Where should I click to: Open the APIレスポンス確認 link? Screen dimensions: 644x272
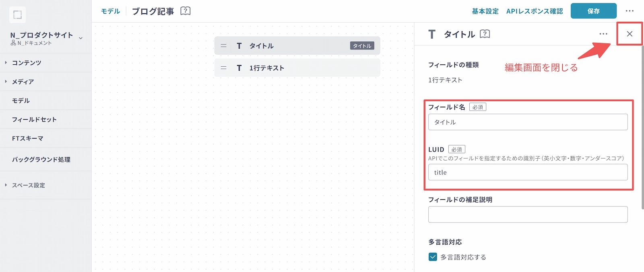tap(535, 11)
